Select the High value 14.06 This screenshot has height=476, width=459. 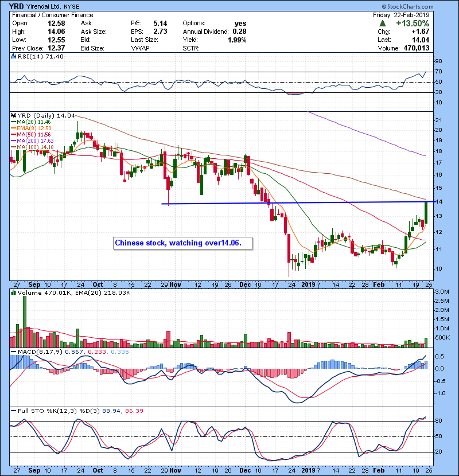point(56,32)
